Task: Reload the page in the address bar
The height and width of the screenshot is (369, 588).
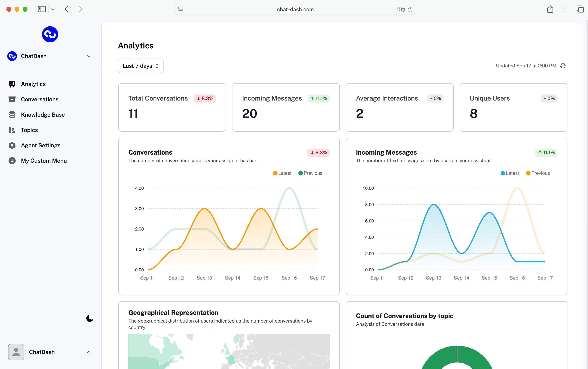Action: 410,9
